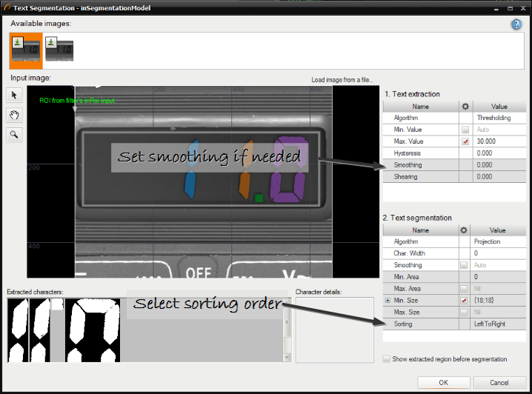Image resolution: width=532 pixels, height=394 pixels.
Task: Click the OK button
Action: [x=443, y=382]
